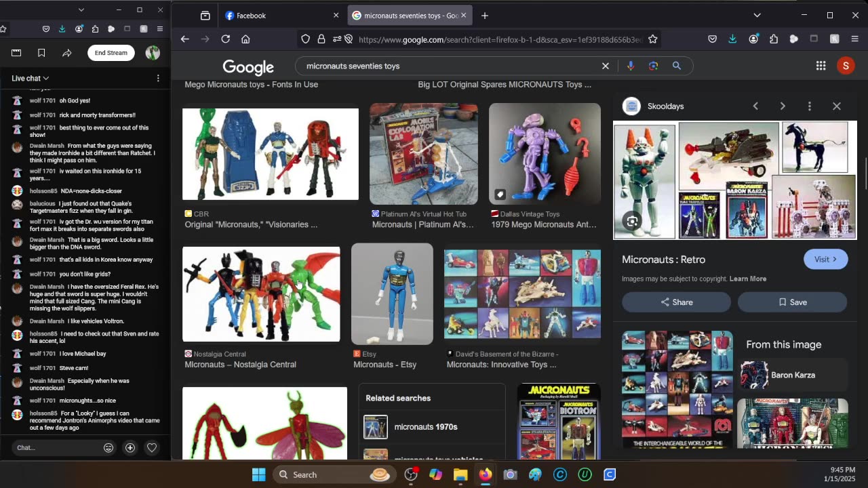The width and height of the screenshot is (868, 488).
Task: Click the share arrow in stream window
Action: [66, 53]
